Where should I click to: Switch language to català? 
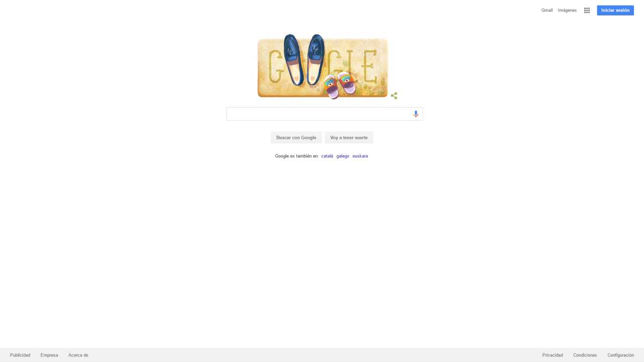[327, 156]
